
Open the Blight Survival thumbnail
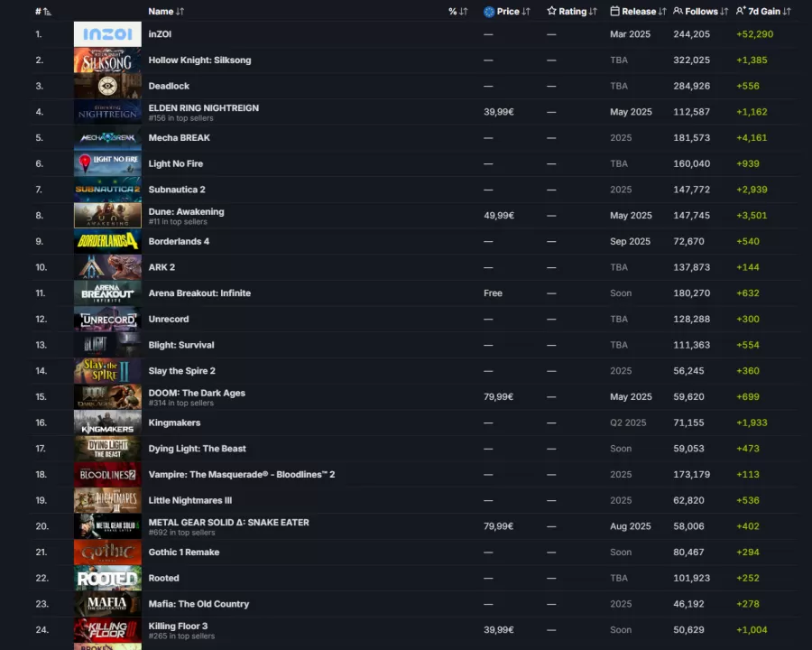click(107, 345)
